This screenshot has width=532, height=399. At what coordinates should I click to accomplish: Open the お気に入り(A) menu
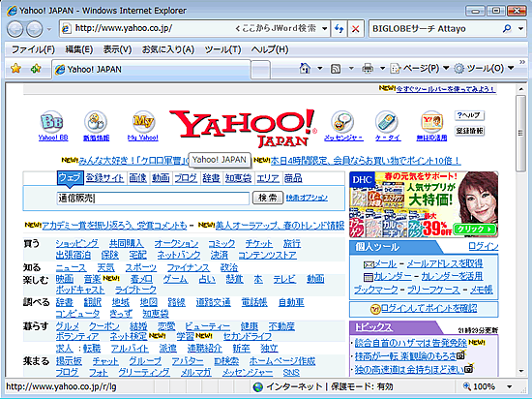168,50
